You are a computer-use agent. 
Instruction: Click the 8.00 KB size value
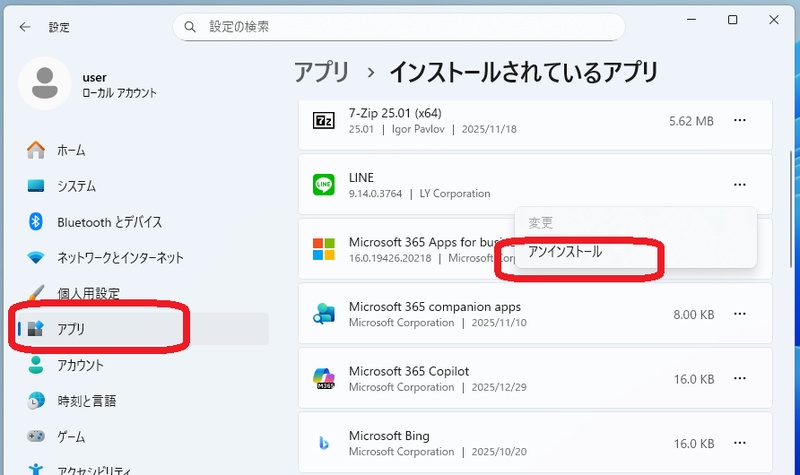(x=693, y=315)
